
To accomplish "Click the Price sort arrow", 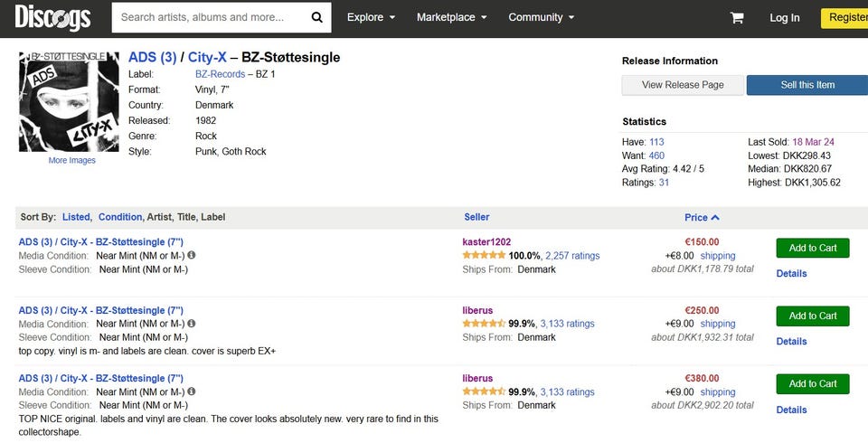I will [x=715, y=217].
